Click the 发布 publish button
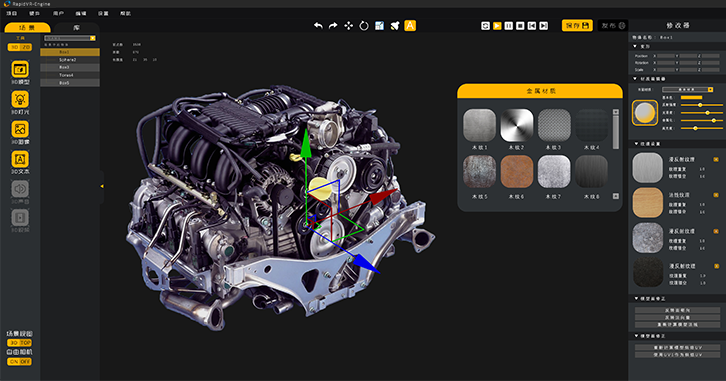Viewport: 726px width, 381px height. point(613,25)
